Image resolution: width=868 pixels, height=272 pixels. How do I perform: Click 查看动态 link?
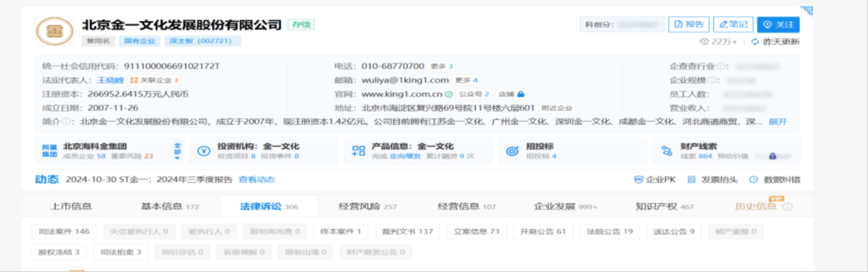pos(257,179)
